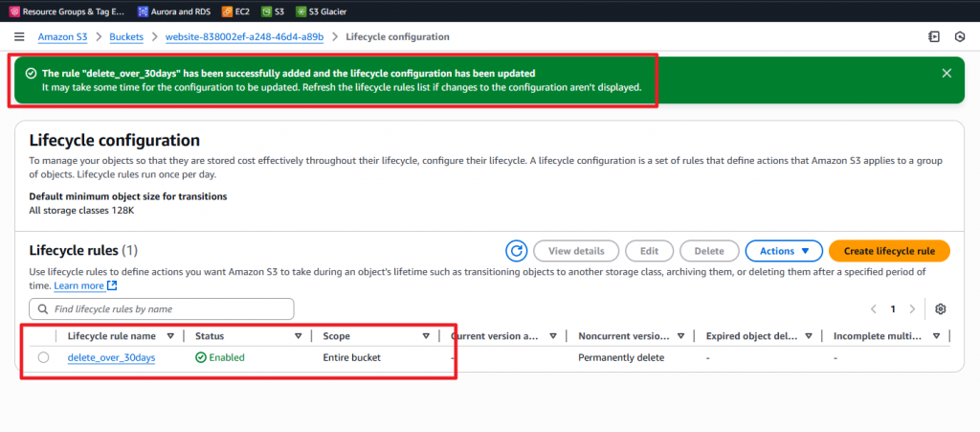Open website-838002ef bucket breadcrumb
Image resolution: width=980 pixels, height=432 pixels.
(x=244, y=37)
